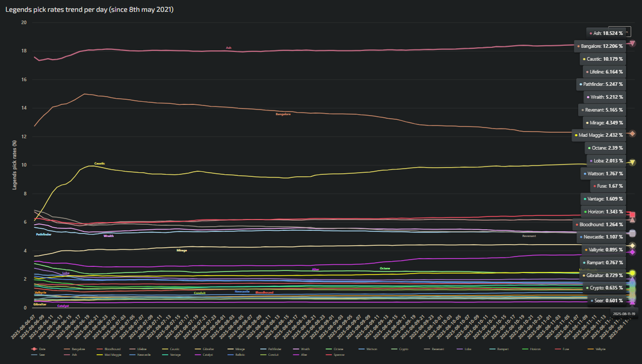
Task: Select the "Lifeline: 6.164 %" tooltip entry
Action: pos(604,71)
